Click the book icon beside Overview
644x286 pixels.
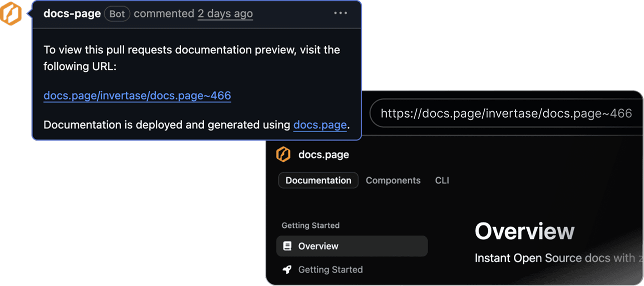click(x=287, y=246)
